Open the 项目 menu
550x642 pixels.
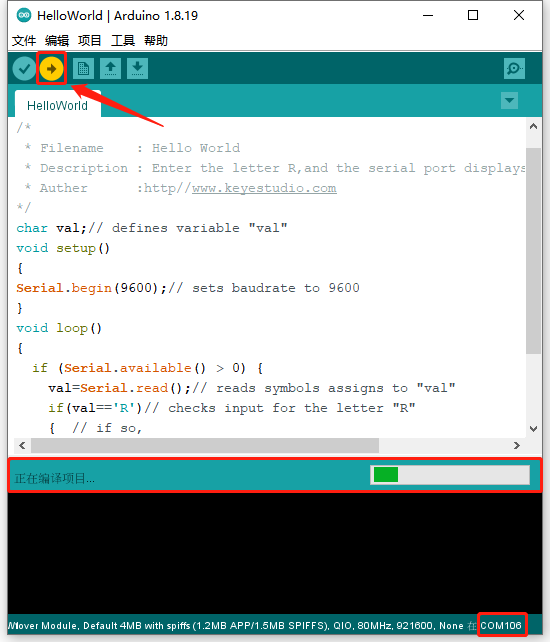click(x=90, y=41)
